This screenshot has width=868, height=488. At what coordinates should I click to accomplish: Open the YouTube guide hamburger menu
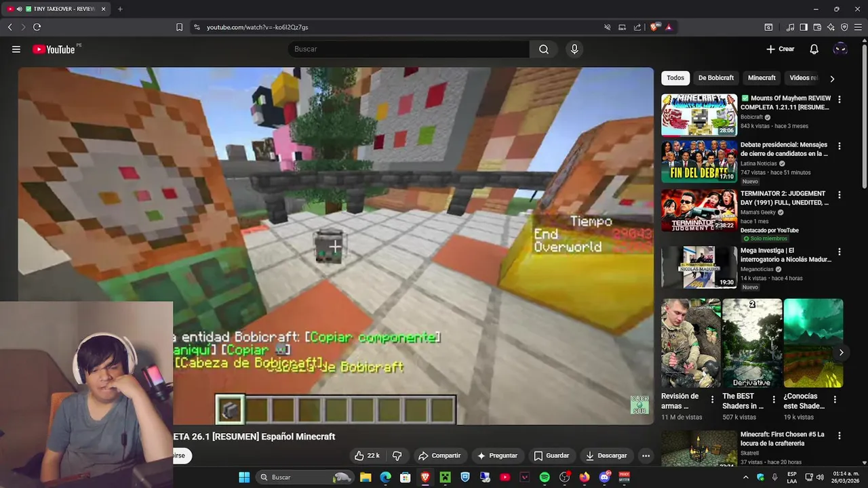coord(16,49)
